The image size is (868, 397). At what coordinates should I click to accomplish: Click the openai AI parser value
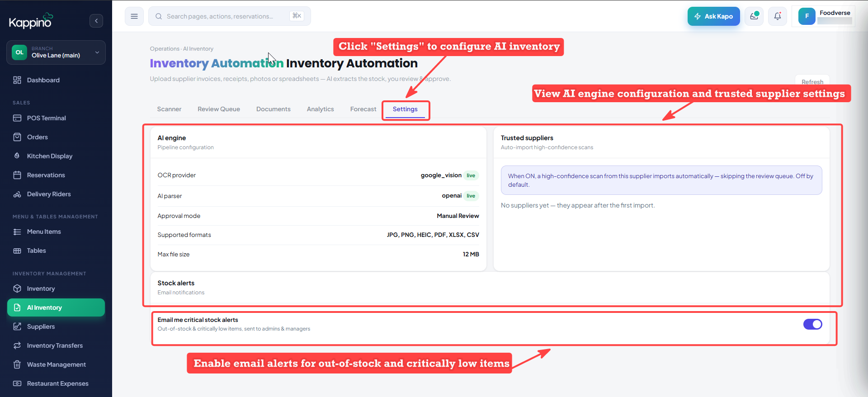tap(452, 196)
